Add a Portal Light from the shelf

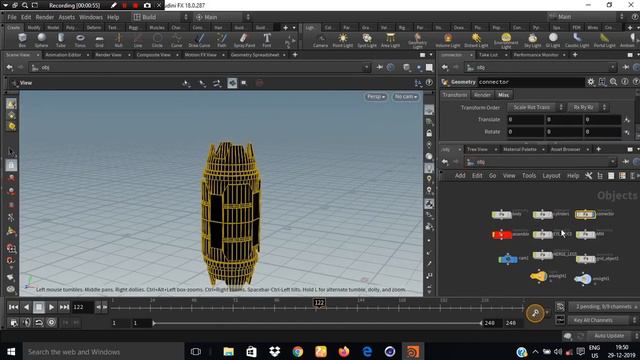click(604, 40)
